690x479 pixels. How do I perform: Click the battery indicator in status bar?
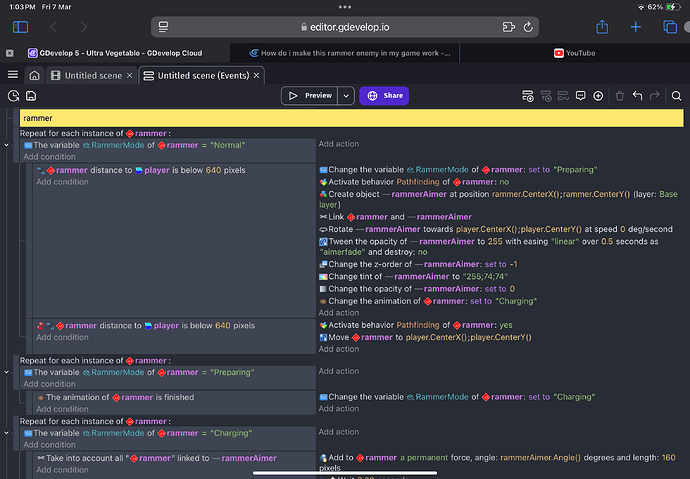pos(673,7)
